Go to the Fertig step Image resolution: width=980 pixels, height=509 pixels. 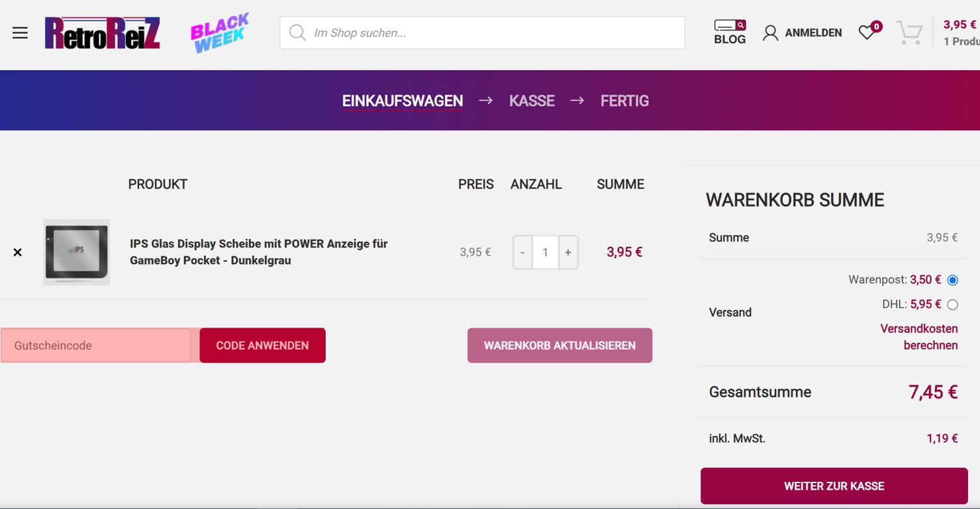pyautogui.click(x=624, y=101)
